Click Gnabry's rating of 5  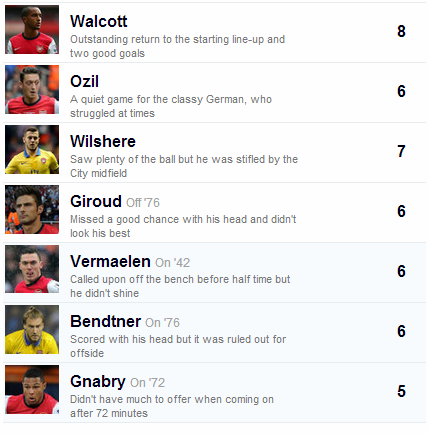[x=401, y=391]
